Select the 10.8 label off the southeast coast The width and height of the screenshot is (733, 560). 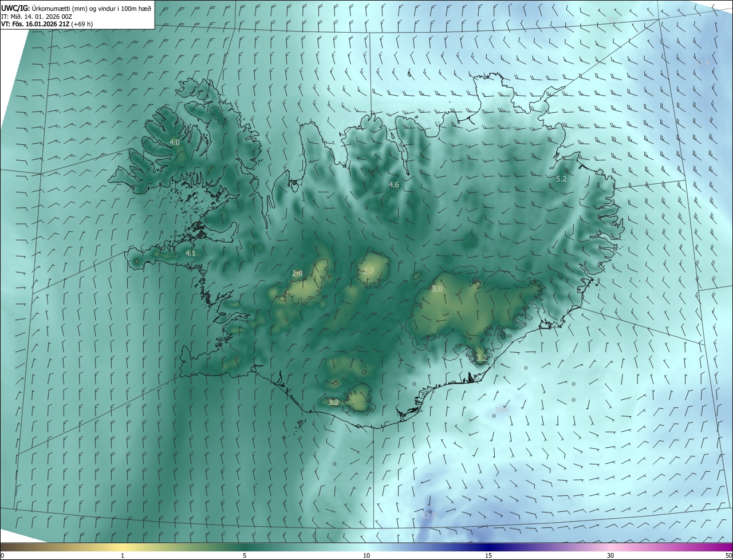point(502,409)
